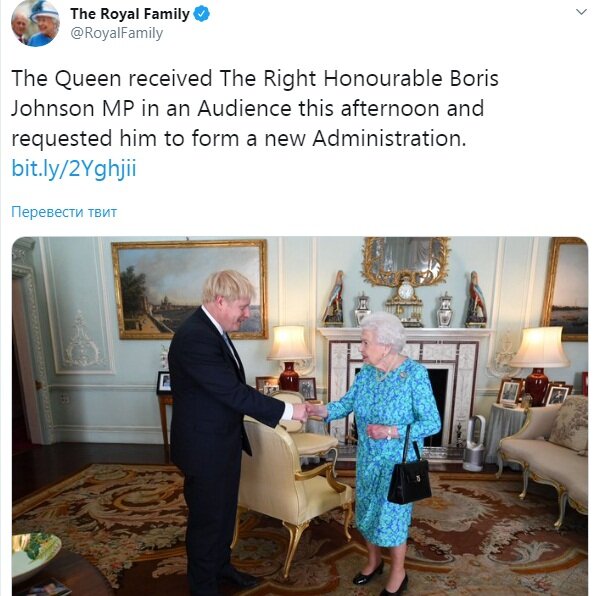Click the gilded mirror above the mantel
The image size is (597, 596).
coord(406,261)
